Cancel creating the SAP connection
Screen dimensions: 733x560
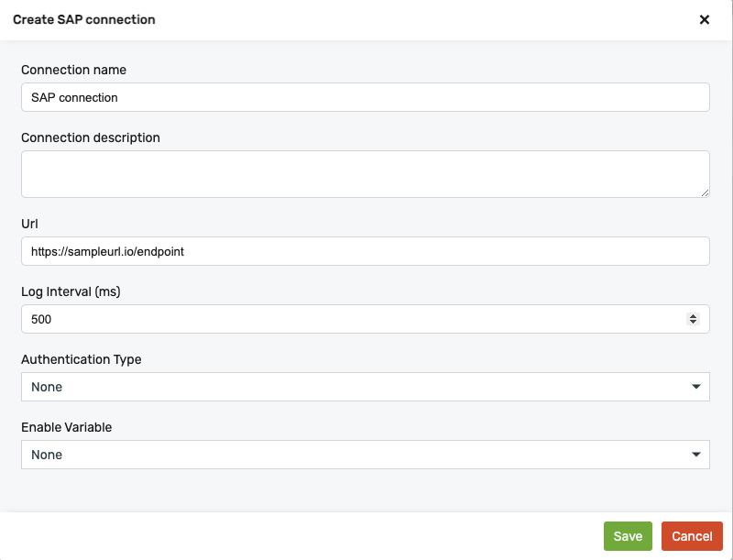[692, 536]
